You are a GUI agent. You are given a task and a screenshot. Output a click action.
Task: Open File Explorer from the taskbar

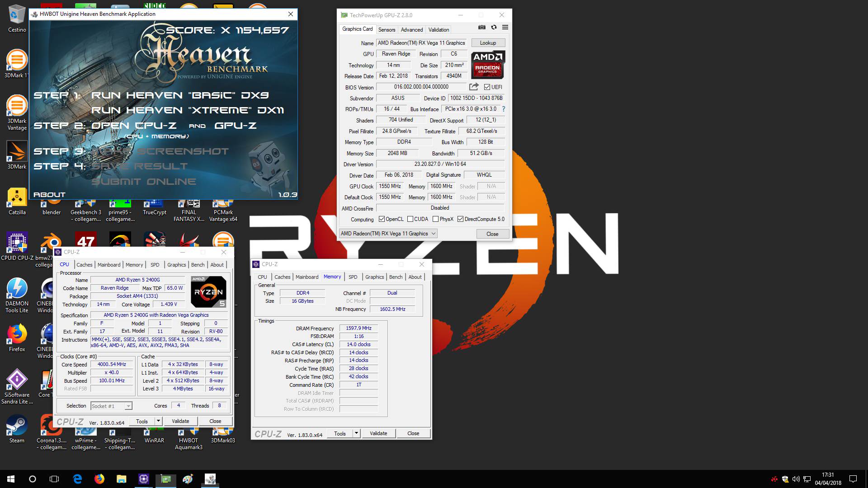(121, 479)
